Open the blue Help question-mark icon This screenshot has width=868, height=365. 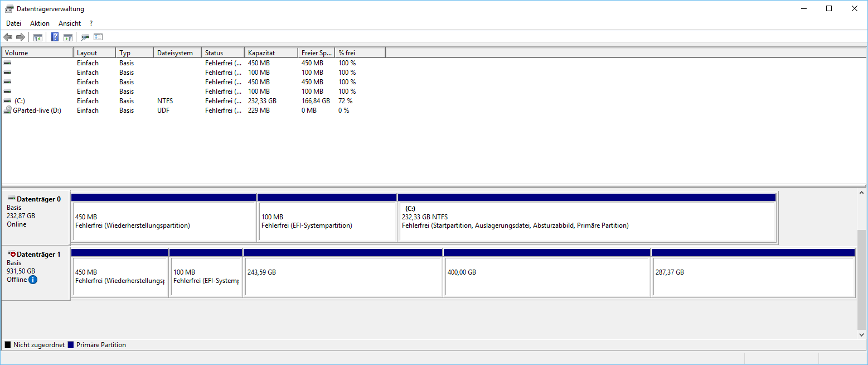click(x=55, y=37)
